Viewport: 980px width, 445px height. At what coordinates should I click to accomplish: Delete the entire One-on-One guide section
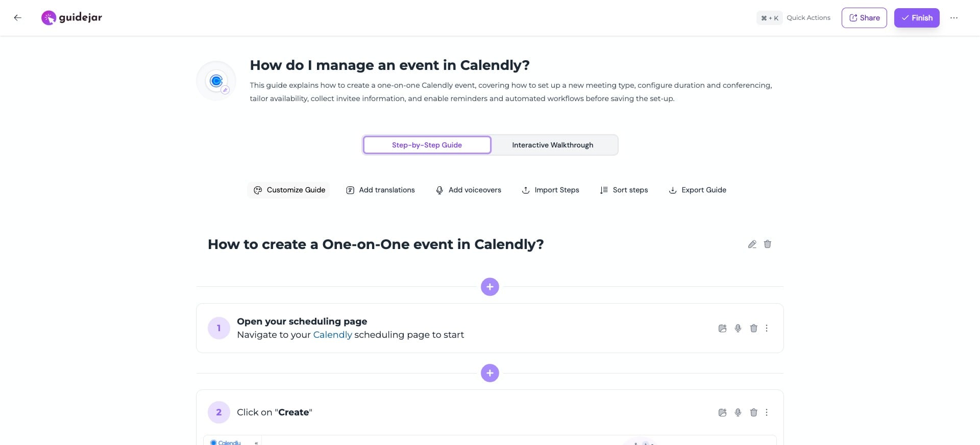click(767, 244)
